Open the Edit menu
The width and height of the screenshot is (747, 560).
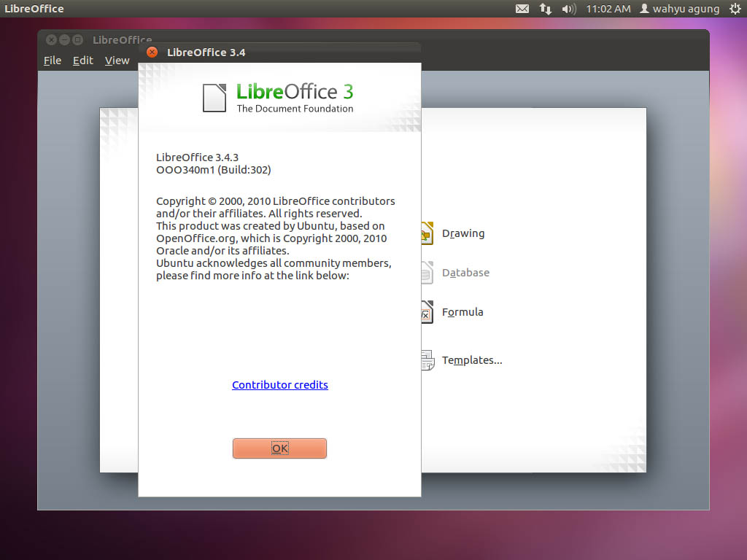pyautogui.click(x=83, y=61)
